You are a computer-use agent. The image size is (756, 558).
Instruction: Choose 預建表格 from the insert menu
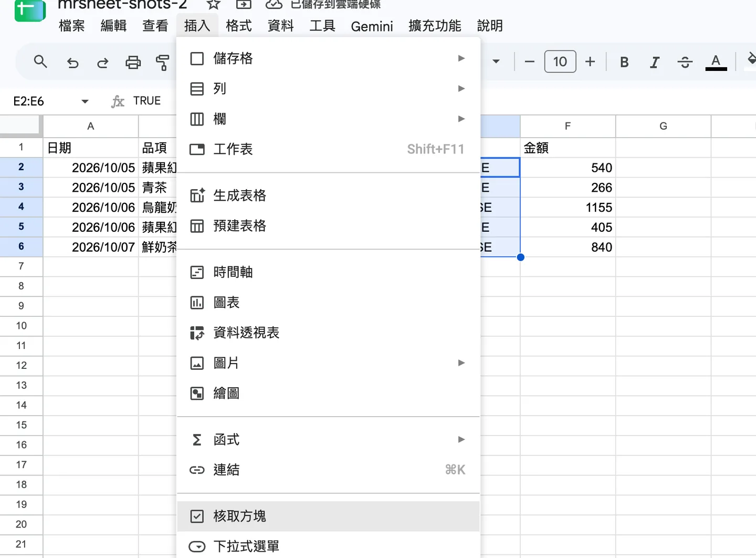click(328, 226)
